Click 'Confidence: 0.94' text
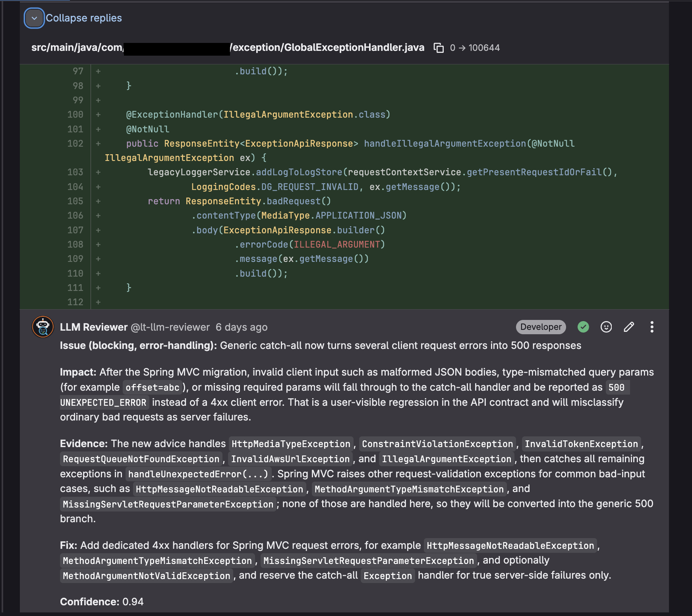Screen dimensions: 692x616 pyautogui.click(x=102, y=602)
